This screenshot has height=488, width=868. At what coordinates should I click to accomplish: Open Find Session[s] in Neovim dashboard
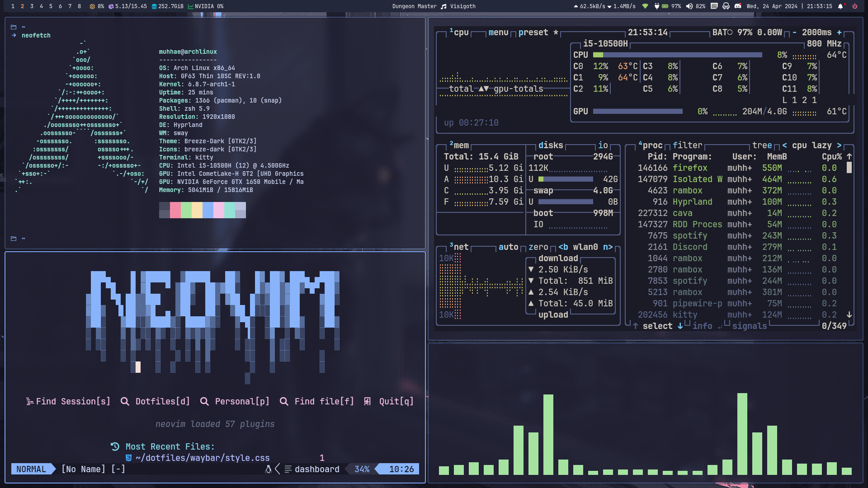[x=68, y=401]
